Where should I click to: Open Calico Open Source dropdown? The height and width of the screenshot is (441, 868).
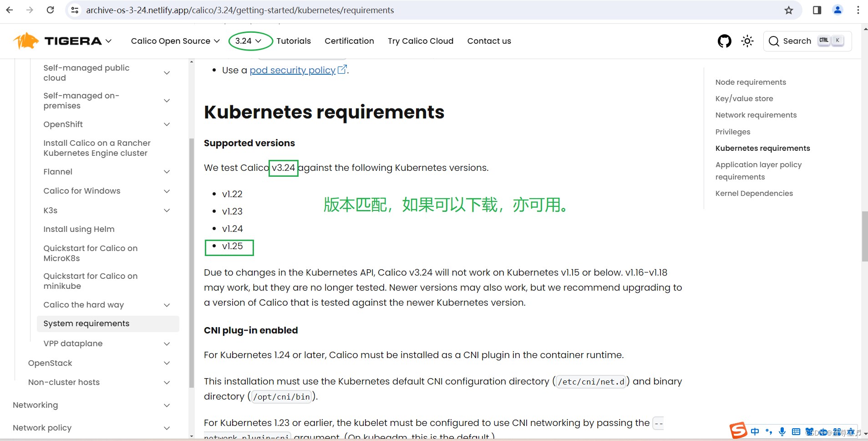(x=175, y=41)
